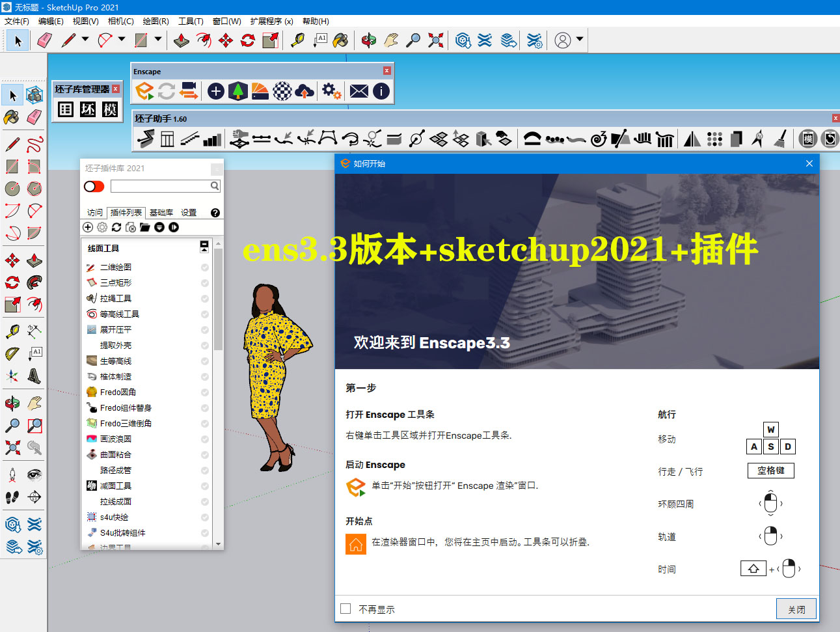Viewport: 840px width, 632px height.
Task: Switch to the 访问 tab in plugin panel
Action: (95, 213)
